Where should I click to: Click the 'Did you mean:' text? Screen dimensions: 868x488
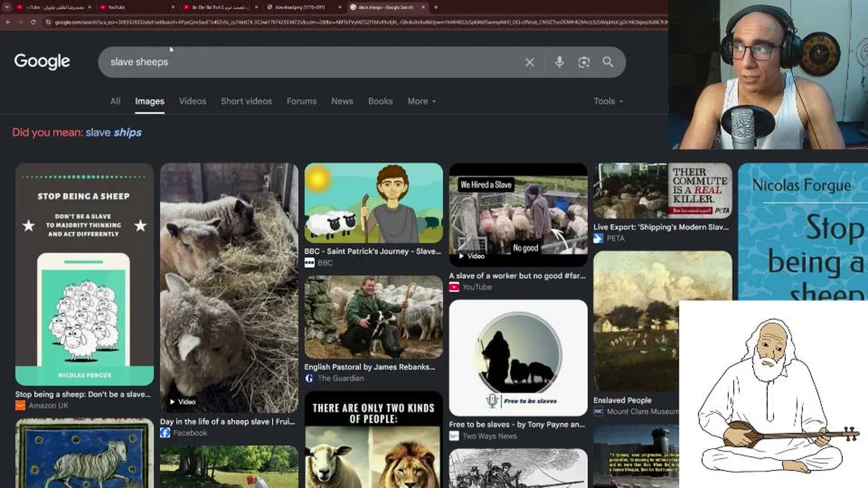tap(47, 133)
